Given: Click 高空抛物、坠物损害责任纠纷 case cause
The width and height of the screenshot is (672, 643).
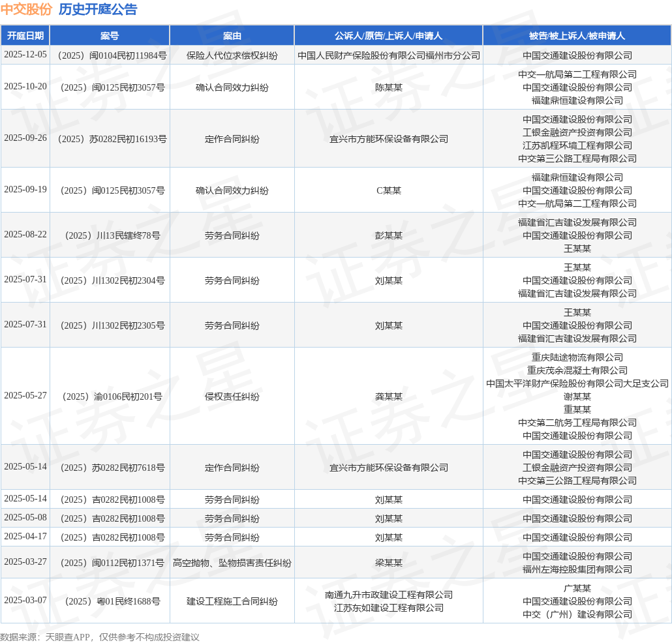Looking at the screenshot, I should click(x=232, y=563).
